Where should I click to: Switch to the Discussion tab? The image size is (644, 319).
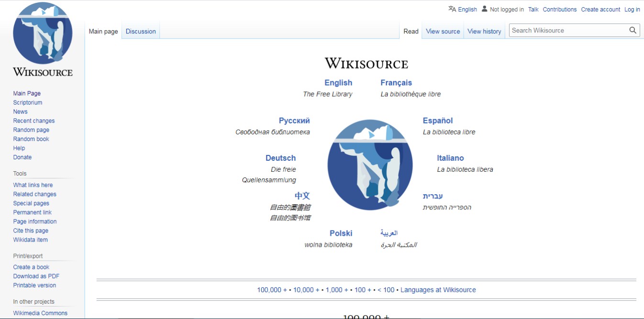[141, 32]
